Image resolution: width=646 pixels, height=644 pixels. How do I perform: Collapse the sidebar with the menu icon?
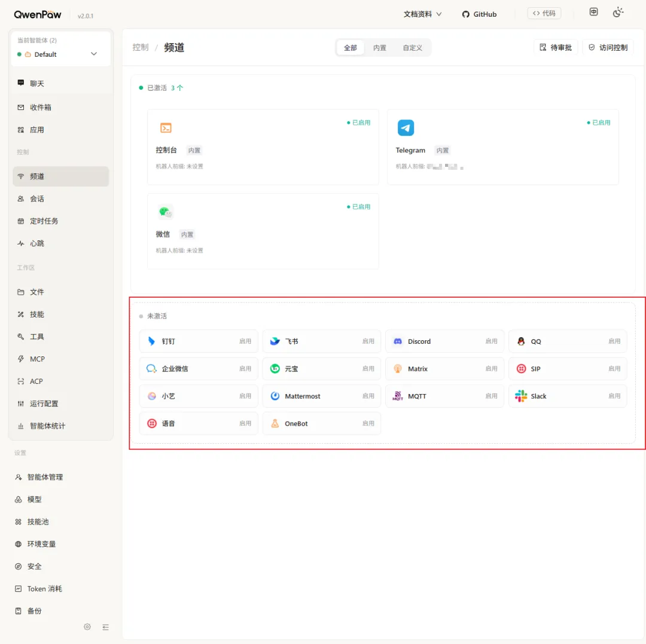105,627
